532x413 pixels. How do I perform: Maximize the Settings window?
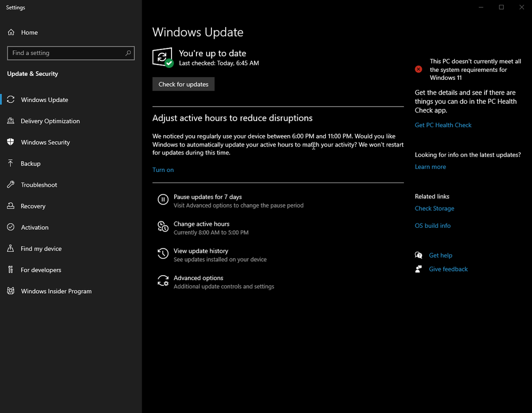(501, 7)
